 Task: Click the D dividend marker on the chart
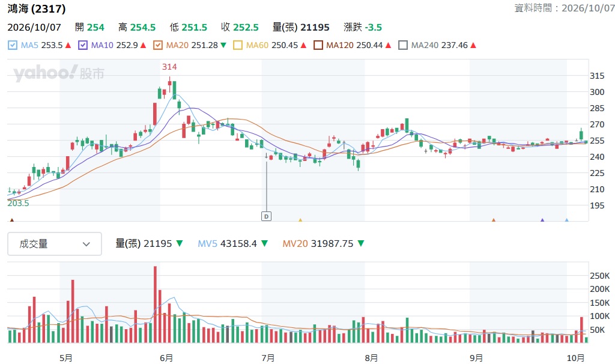tap(266, 216)
